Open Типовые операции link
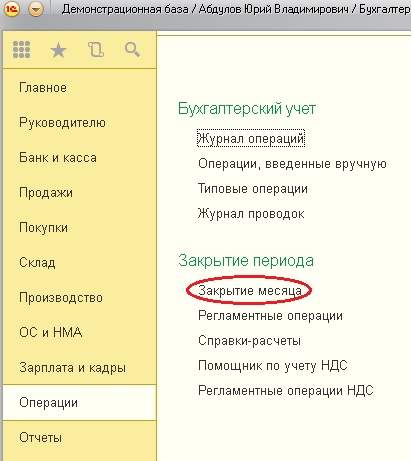Viewport: 412px width, 461px height. click(x=253, y=189)
